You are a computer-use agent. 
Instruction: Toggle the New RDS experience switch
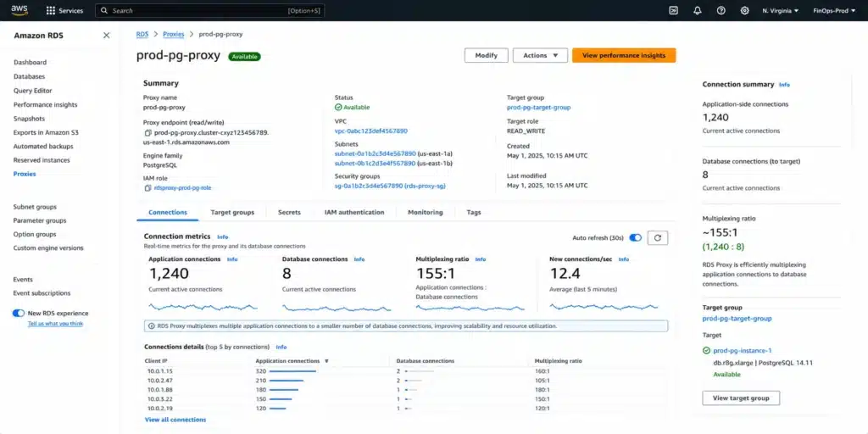[19, 314]
